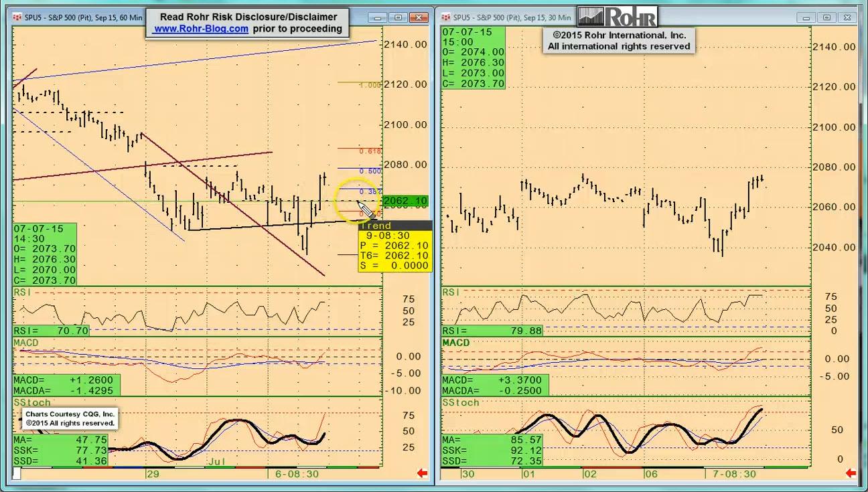
Task: Click the 7-08:30 time label on the 30 Min axis
Action: (734, 474)
